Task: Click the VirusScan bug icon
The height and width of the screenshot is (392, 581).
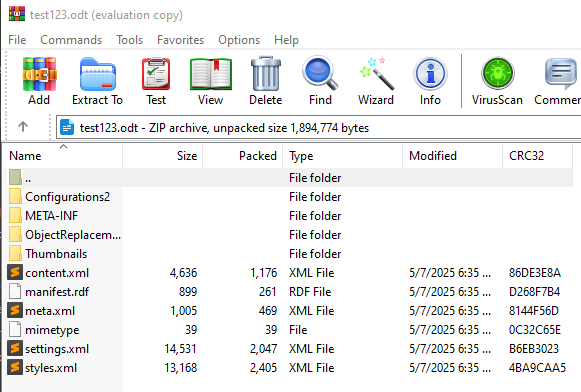Action: [498, 73]
